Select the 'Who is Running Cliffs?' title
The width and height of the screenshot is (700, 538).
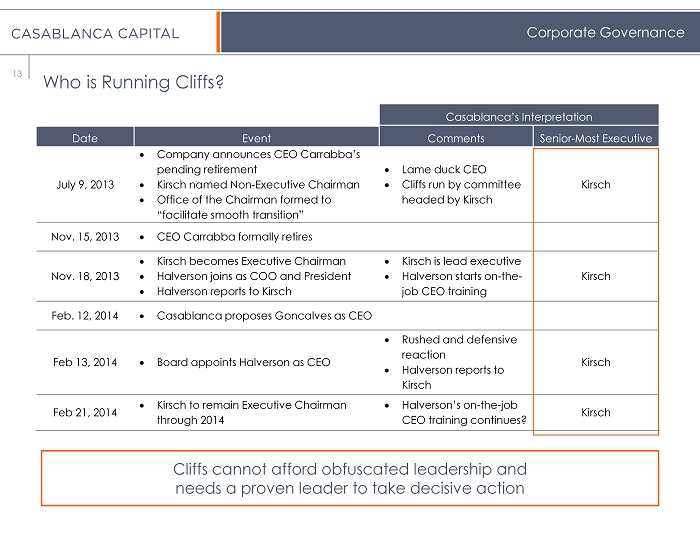tap(132, 82)
